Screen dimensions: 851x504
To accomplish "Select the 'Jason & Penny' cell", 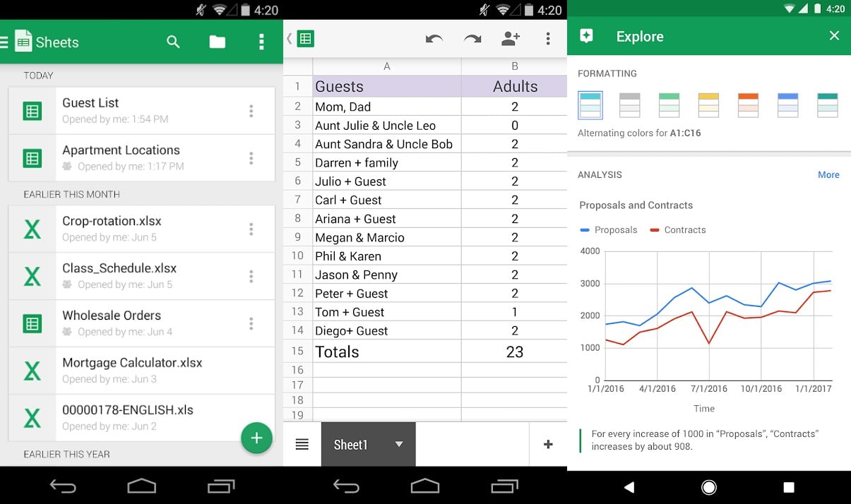I will [x=387, y=275].
